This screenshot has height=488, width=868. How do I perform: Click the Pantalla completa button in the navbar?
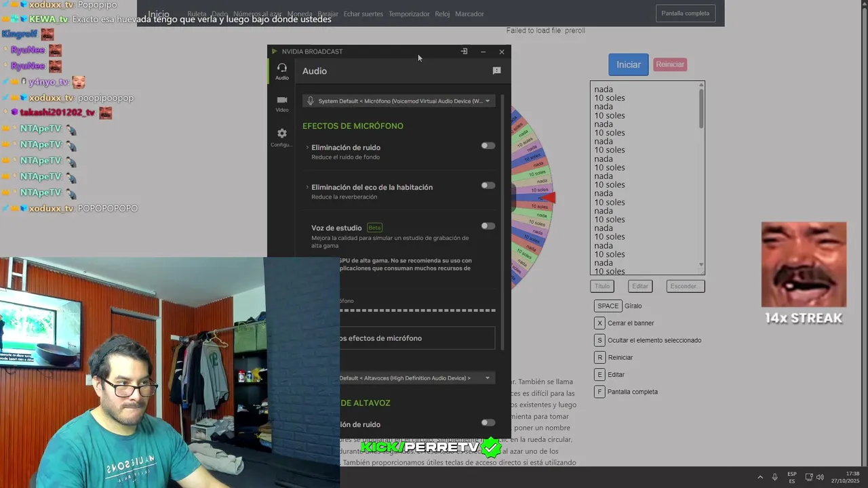click(685, 13)
